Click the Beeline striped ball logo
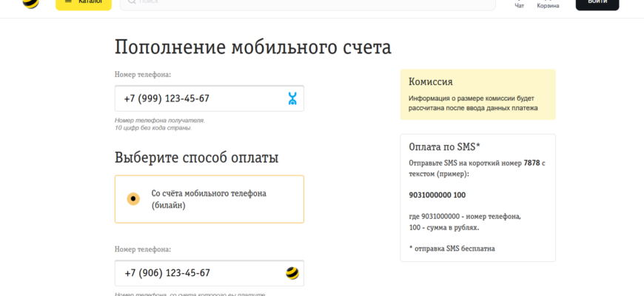This screenshot has height=296, width=644. tap(31, 3)
